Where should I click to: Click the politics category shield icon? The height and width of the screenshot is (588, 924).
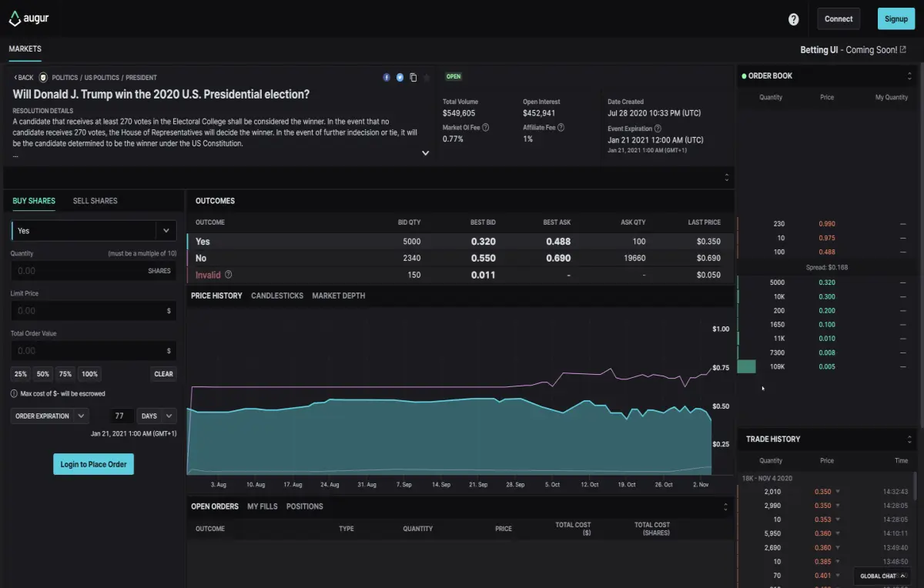tap(43, 78)
